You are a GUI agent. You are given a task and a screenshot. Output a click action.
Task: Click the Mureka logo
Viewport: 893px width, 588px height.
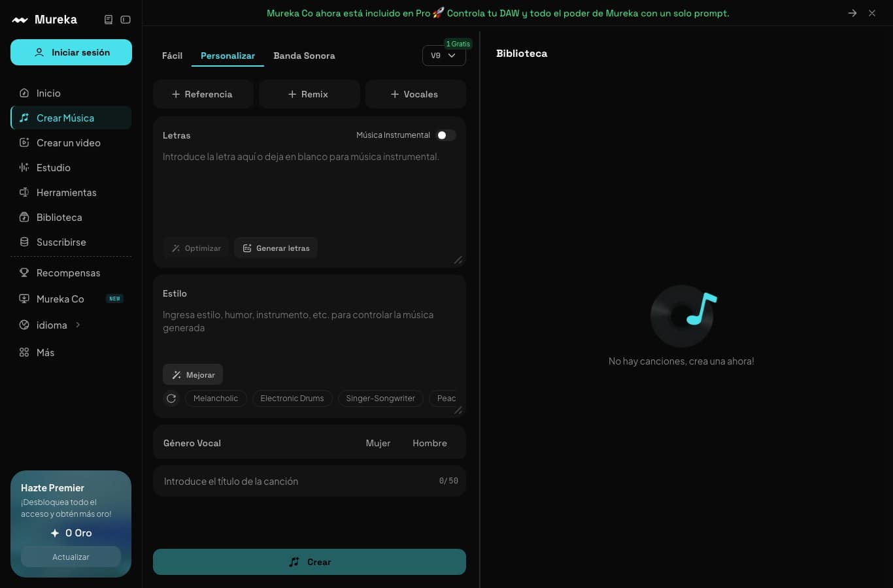coord(44,20)
